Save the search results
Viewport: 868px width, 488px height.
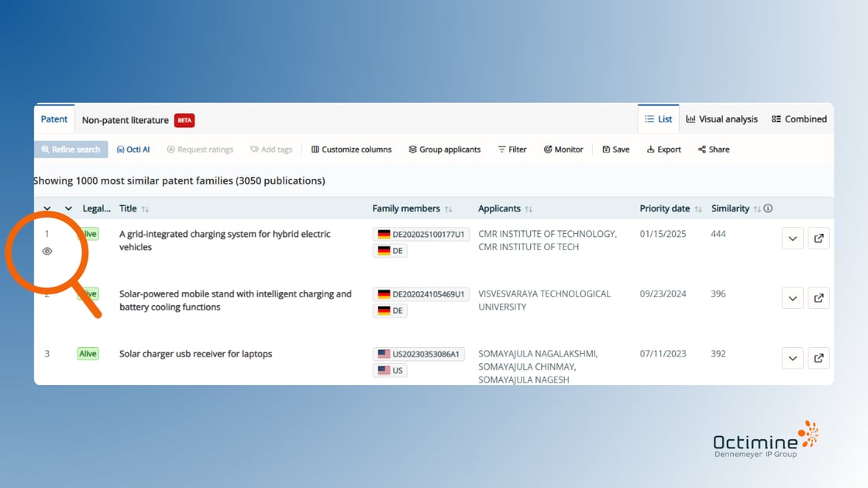[x=616, y=149]
